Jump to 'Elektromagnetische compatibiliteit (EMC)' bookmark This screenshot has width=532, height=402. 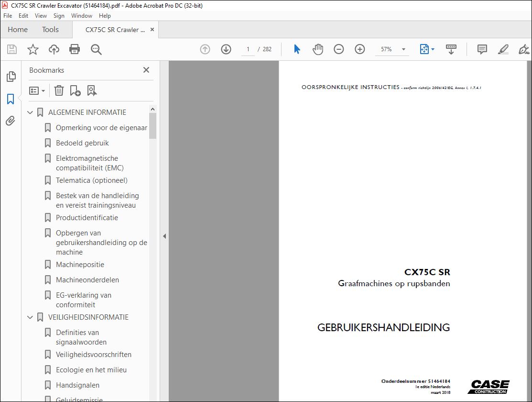tap(89, 163)
